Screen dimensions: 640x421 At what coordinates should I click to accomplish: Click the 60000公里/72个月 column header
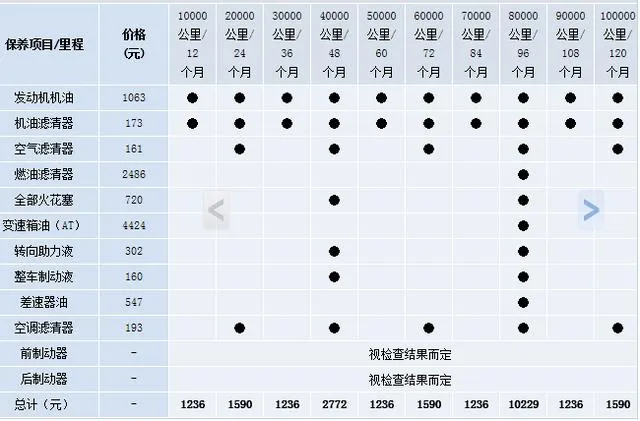[429, 44]
